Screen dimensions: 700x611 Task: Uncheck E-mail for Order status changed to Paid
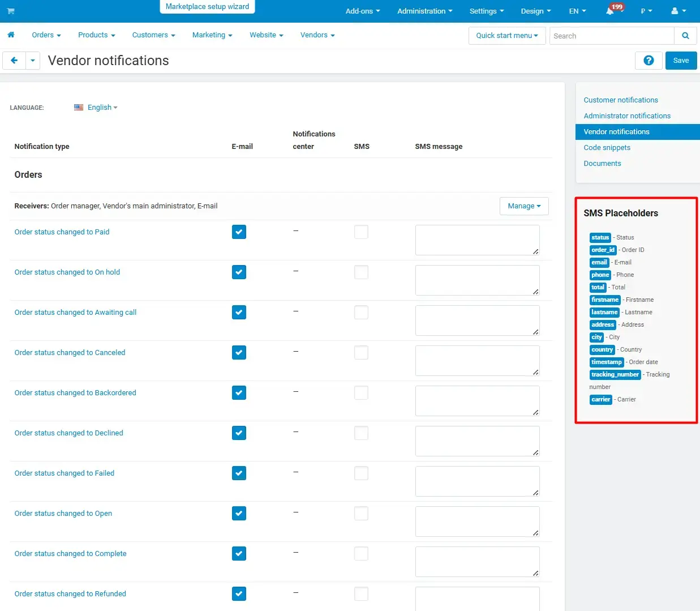click(x=239, y=232)
